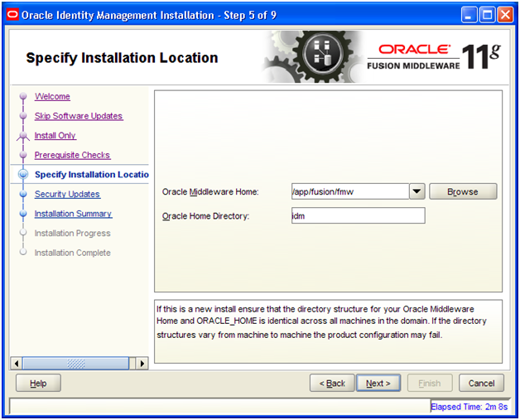
Task: Click the left arrow of the step-list scrollbar
Action: (17, 364)
